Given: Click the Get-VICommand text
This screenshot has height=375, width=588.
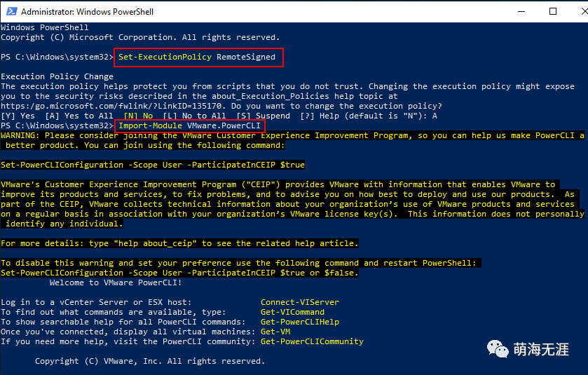Looking at the screenshot, I should tap(292, 312).
